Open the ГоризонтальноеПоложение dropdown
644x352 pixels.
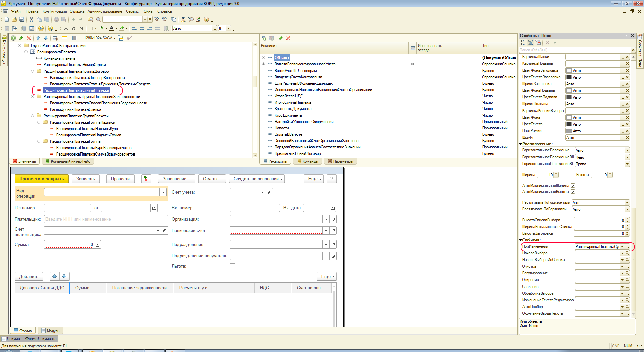627,150
